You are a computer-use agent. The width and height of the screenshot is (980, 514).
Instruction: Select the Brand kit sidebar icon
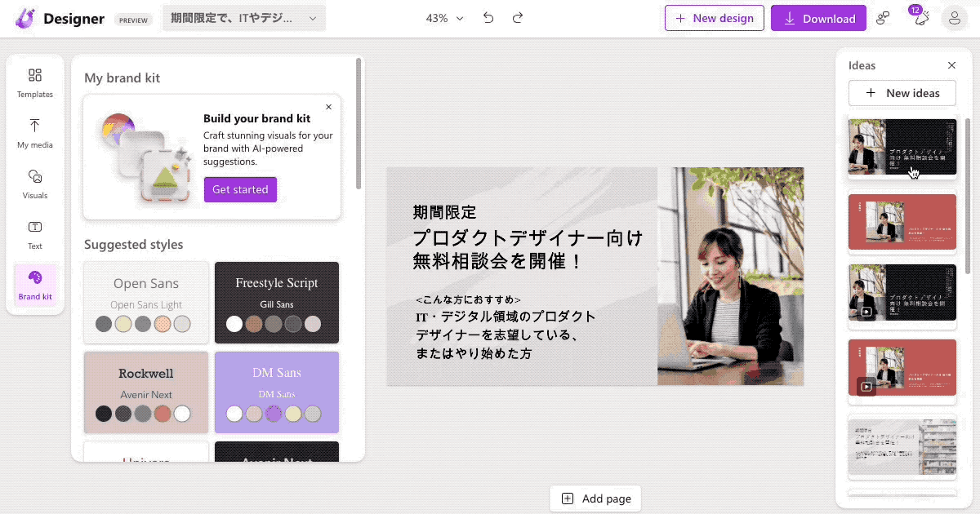pyautogui.click(x=34, y=284)
